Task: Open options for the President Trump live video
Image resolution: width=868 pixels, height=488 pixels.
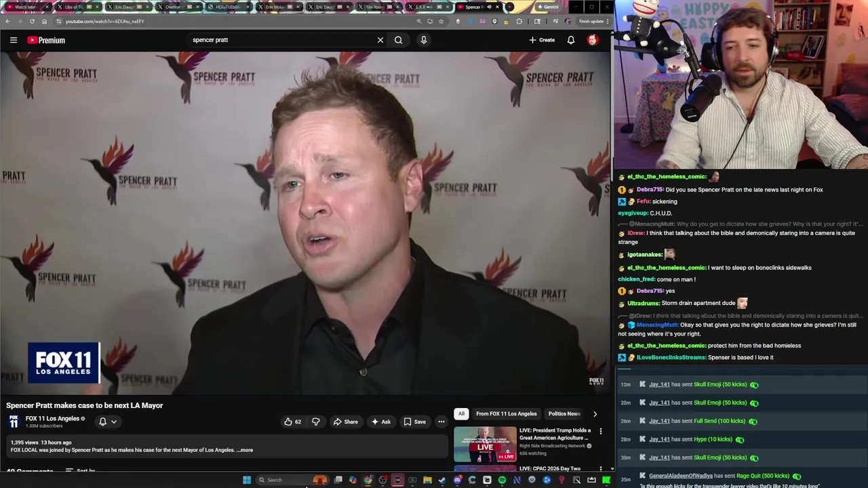Action: (x=600, y=431)
